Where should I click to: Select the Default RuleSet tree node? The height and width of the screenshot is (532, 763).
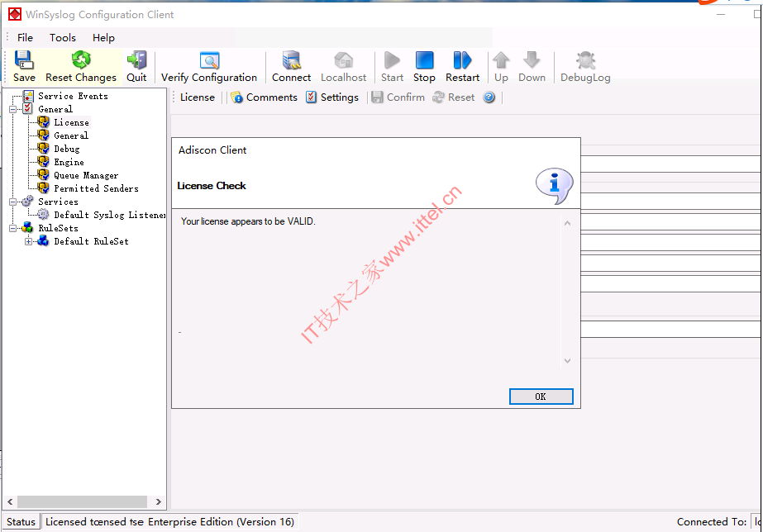tap(92, 241)
